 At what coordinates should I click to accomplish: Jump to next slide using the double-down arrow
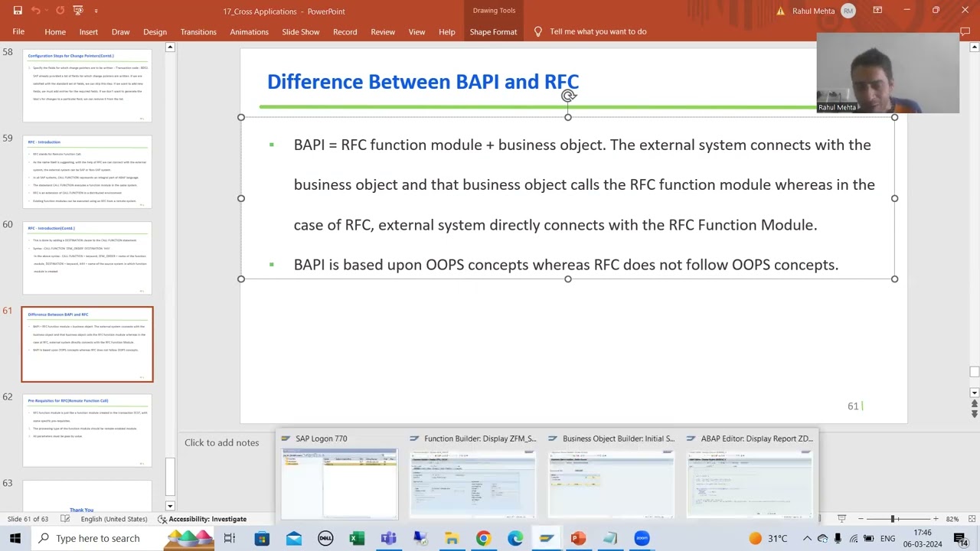(x=974, y=414)
